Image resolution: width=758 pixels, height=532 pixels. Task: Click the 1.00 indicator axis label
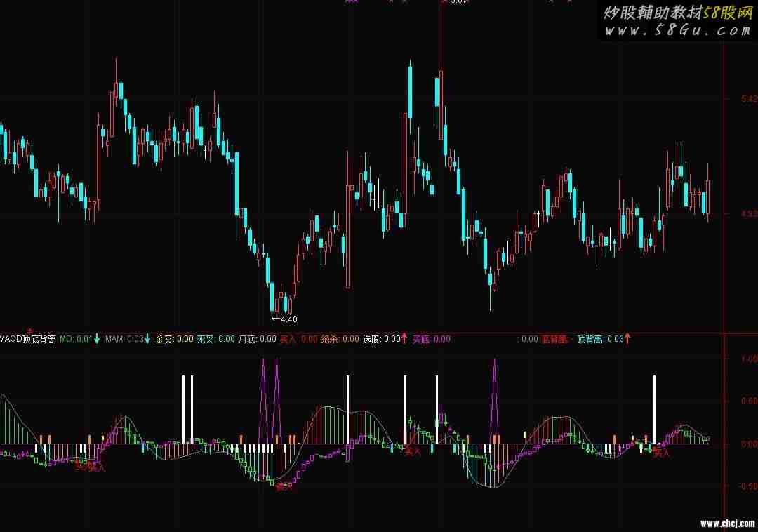pyautogui.click(x=750, y=359)
